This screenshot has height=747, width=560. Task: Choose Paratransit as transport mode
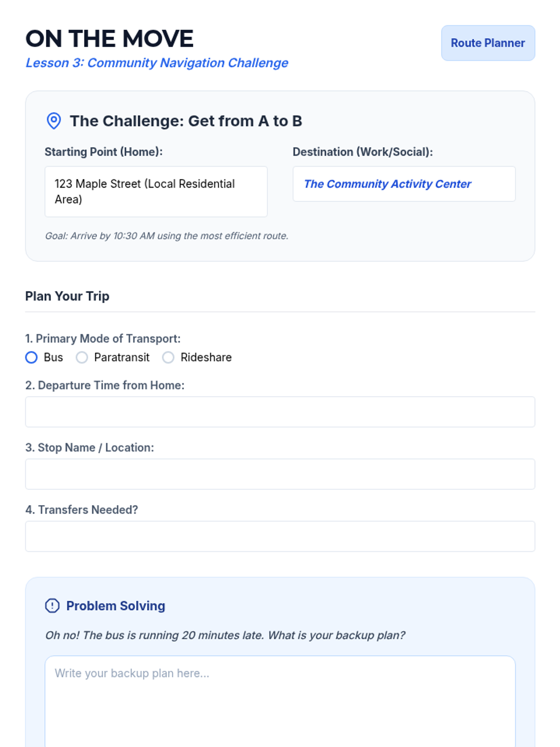click(x=82, y=358)
